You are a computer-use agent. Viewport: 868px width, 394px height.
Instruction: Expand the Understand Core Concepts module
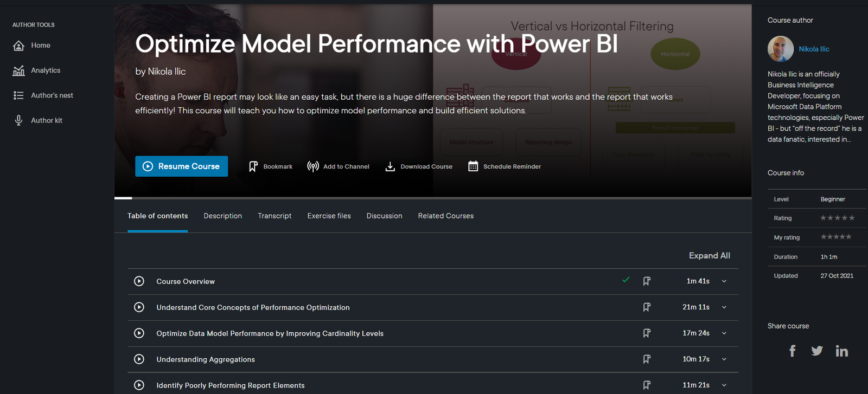[x=724, y=307]
